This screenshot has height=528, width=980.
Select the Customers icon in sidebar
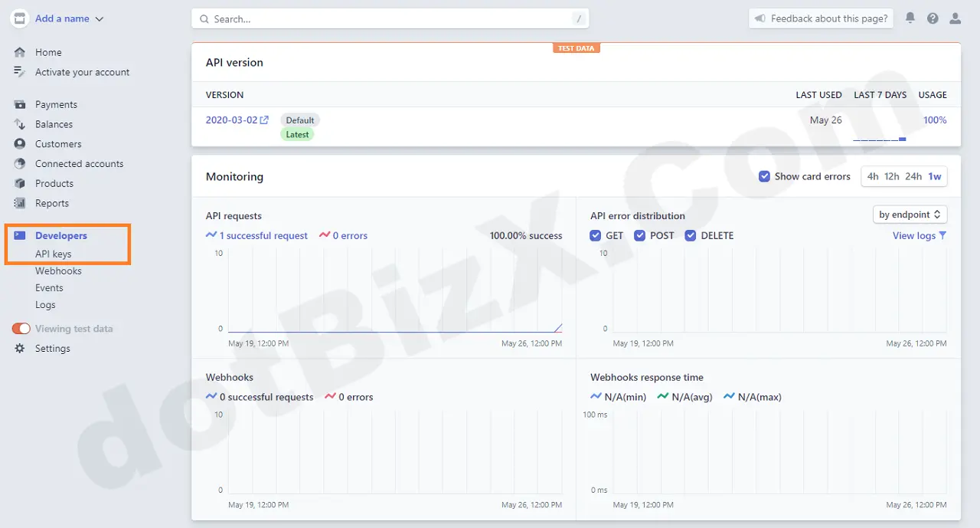(x=20, y=144)
